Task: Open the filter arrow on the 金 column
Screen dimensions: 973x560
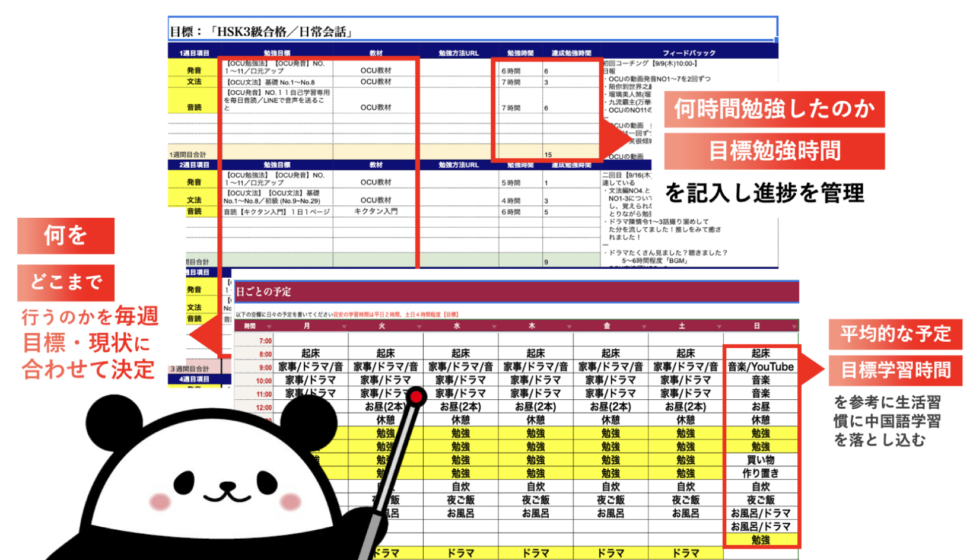Action: (644, 326)
